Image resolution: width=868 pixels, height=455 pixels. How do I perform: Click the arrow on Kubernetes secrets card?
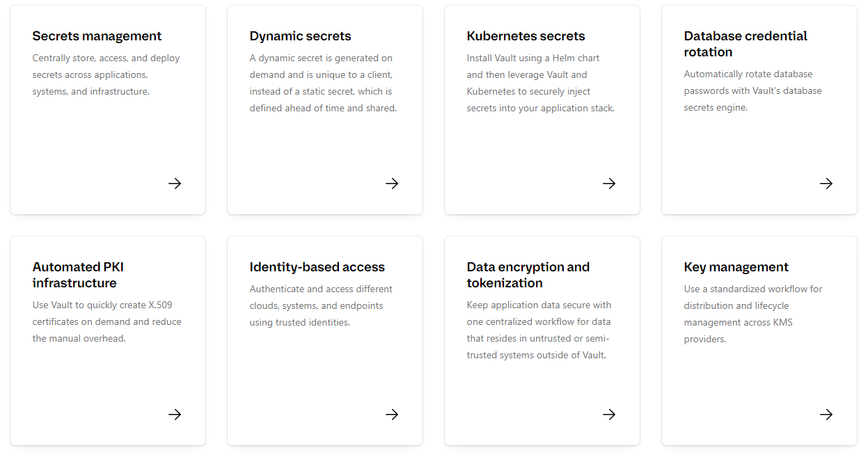(609, 184)
